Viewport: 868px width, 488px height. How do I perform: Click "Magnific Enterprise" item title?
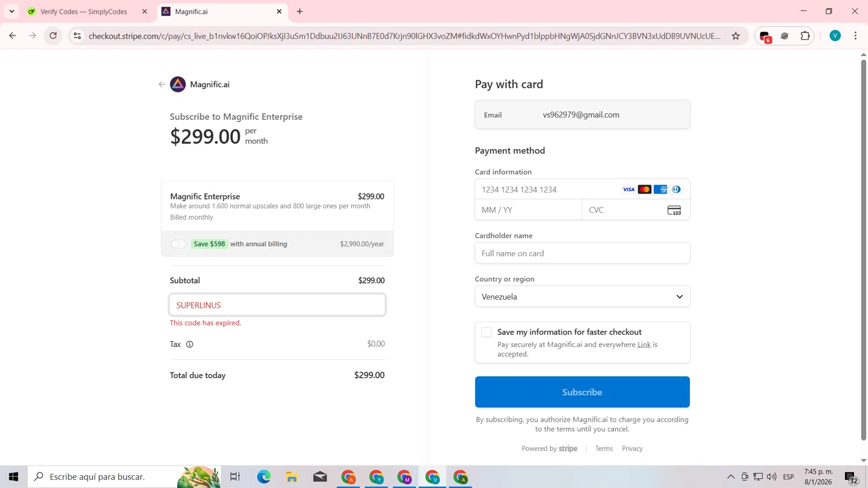coord(205,197)
